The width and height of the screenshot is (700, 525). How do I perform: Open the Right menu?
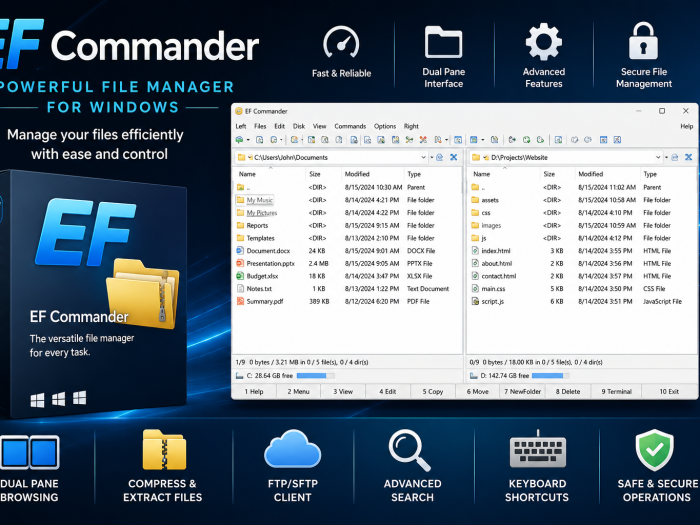pos(411,126)
